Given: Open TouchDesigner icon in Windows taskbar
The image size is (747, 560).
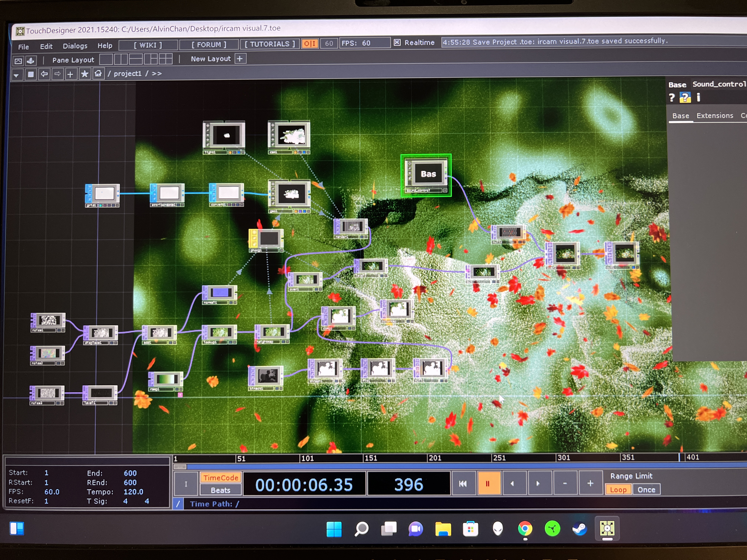Looking at the screenshot, I should point(607,528).
